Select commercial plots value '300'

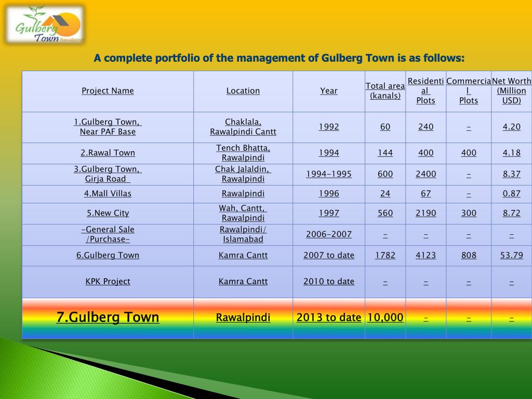point(469,214)
